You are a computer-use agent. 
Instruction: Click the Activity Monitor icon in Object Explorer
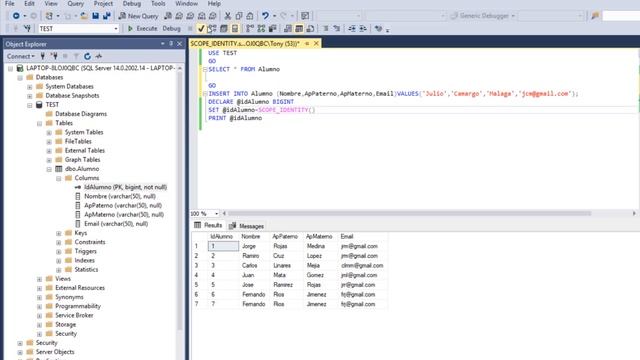click(98, 56)
